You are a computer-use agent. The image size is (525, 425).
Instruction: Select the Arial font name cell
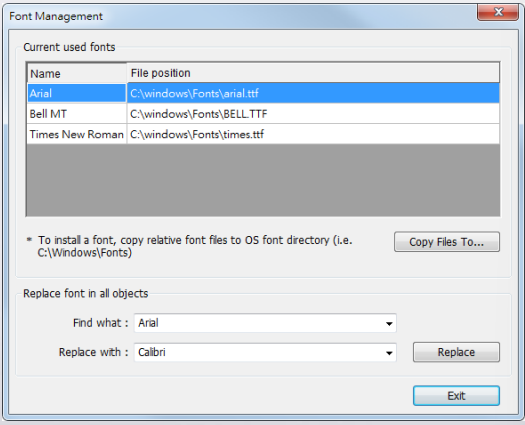click(77, 93)
